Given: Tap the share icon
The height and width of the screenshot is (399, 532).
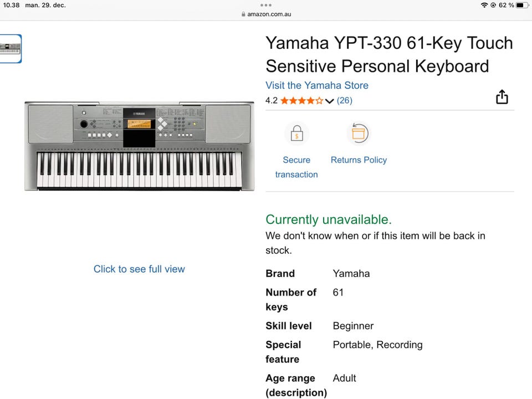Looking at the screenshot, I should [x=502, y=98].
